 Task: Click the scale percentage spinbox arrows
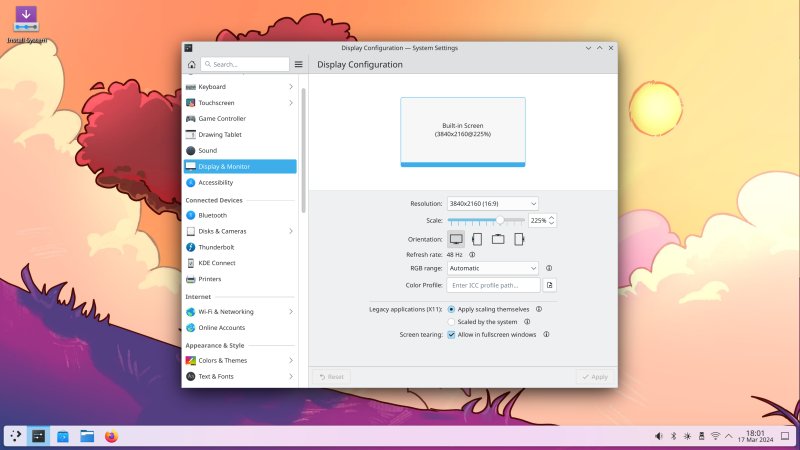(551, 220)
